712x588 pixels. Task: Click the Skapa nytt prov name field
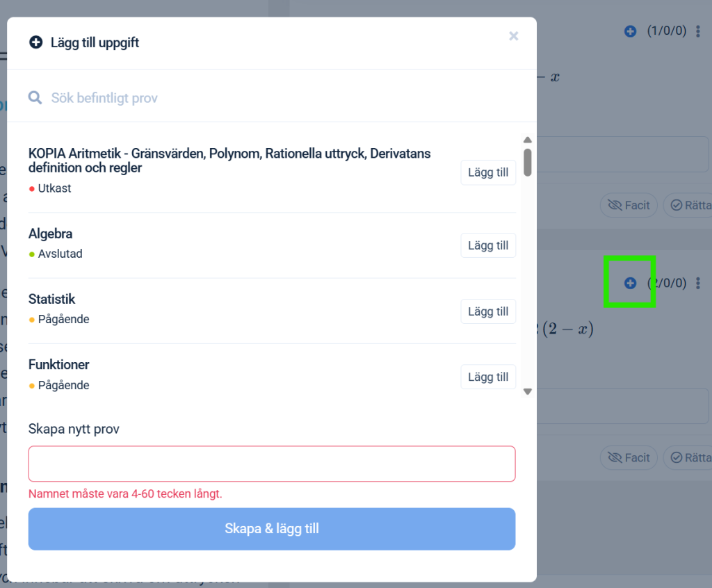[x=272, y=464]
